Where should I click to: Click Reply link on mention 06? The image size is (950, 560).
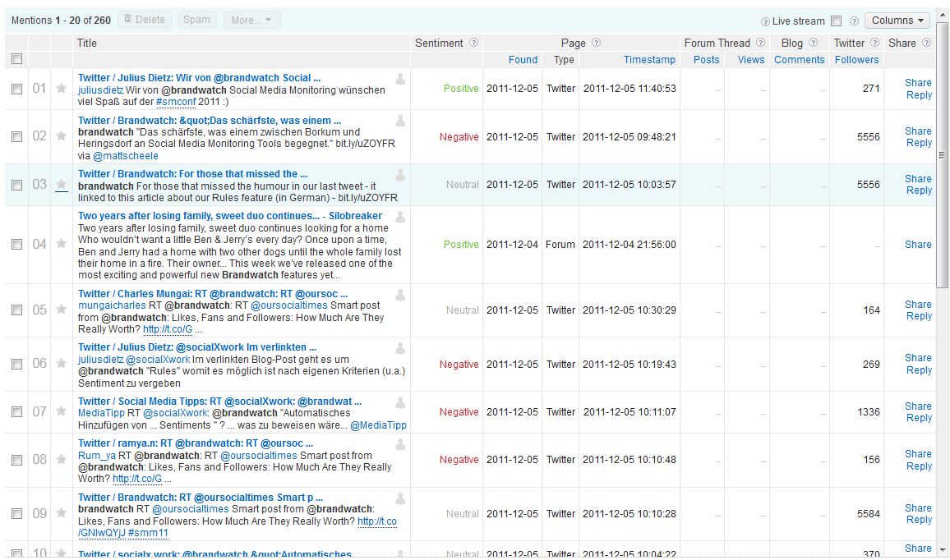(919, 370)
